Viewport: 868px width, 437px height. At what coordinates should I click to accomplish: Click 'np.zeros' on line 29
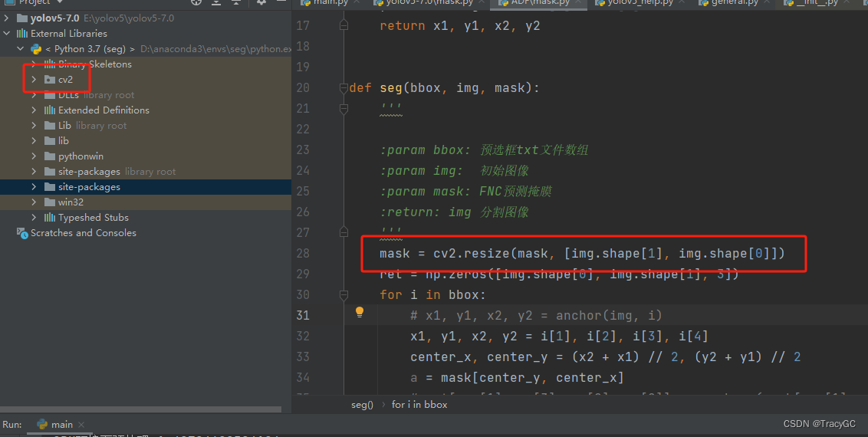pos(456,274)
